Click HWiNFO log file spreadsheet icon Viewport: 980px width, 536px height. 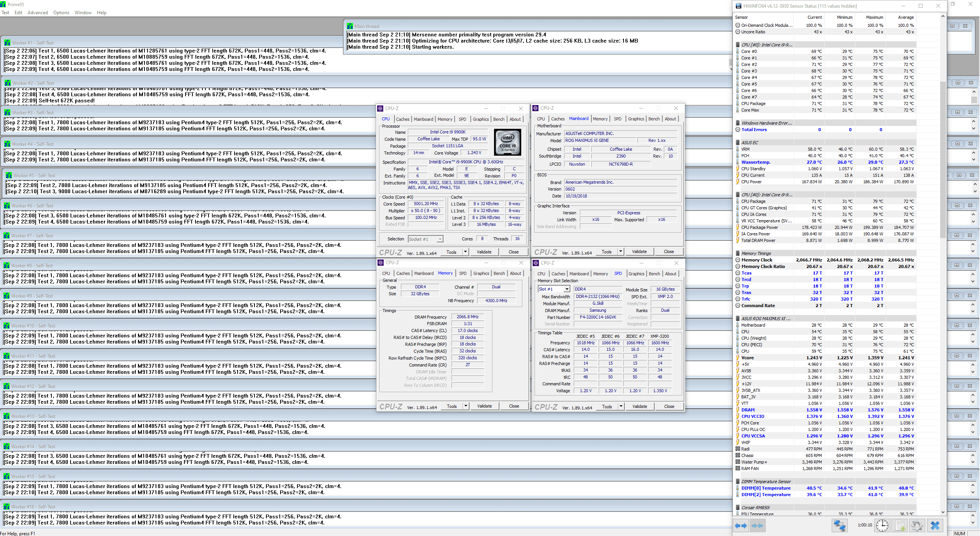pos(900,525)
